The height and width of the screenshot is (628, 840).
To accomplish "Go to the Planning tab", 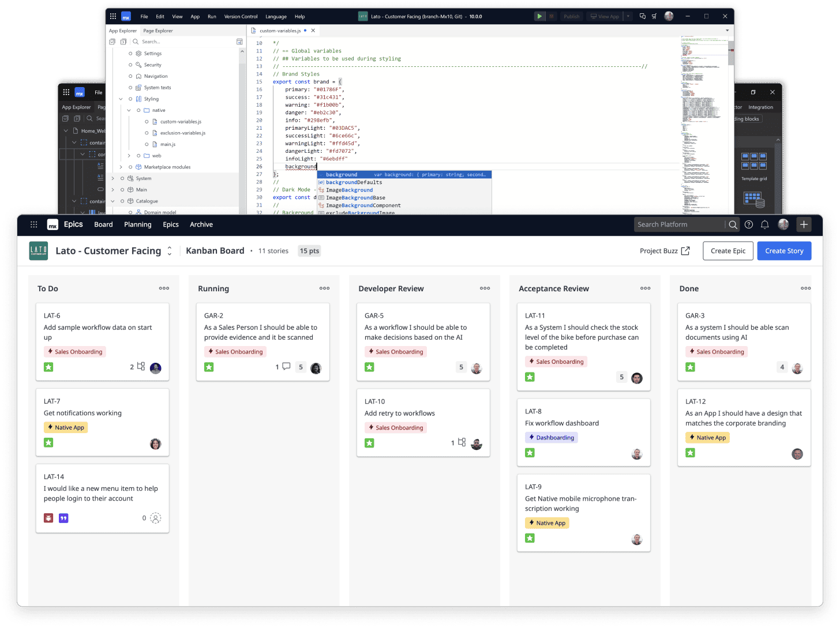I will [x=137, y=225].
